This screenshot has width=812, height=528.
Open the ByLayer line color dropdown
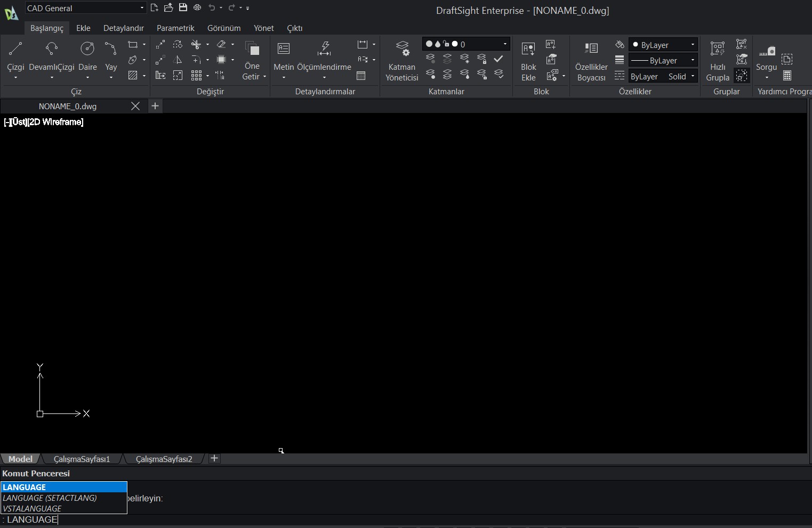[663, 45]
